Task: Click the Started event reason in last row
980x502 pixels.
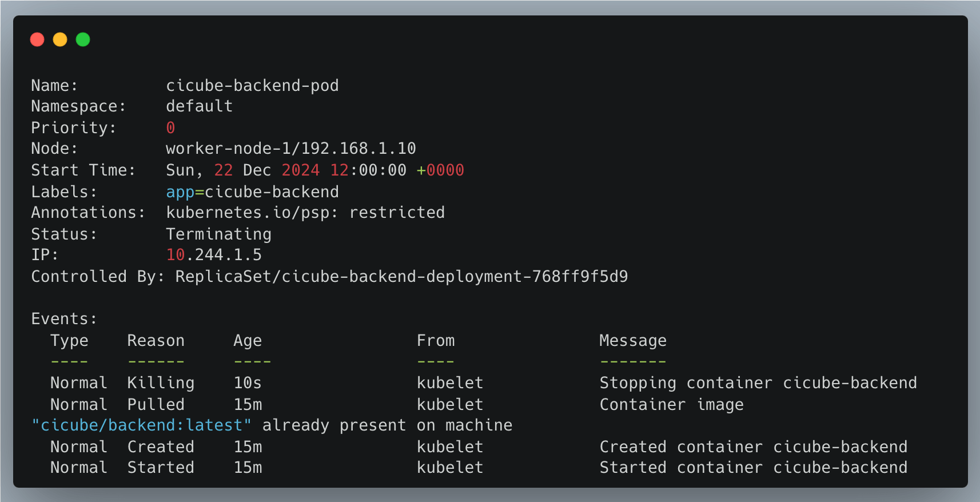Action: coord(161,468)
